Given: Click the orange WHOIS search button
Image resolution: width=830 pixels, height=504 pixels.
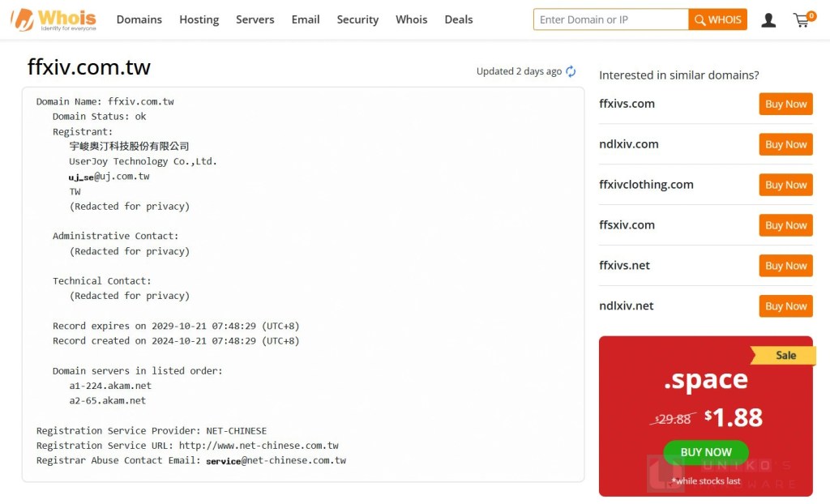Looking at the screenshot, I should (717, 19).
